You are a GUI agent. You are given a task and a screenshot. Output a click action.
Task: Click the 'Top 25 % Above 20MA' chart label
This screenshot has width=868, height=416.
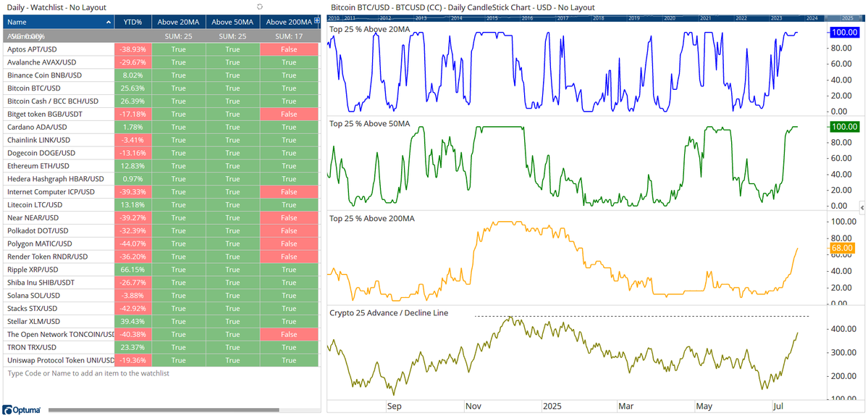pos(369,29)
